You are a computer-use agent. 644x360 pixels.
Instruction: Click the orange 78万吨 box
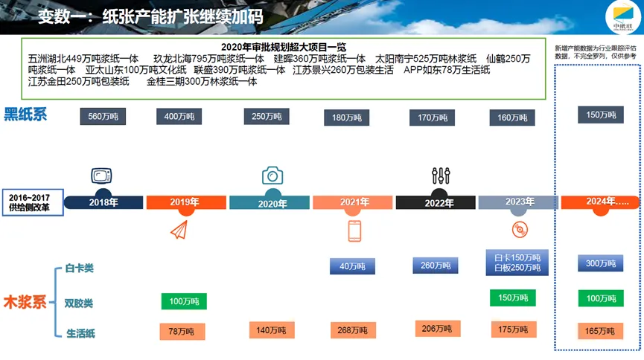point(182,331)
